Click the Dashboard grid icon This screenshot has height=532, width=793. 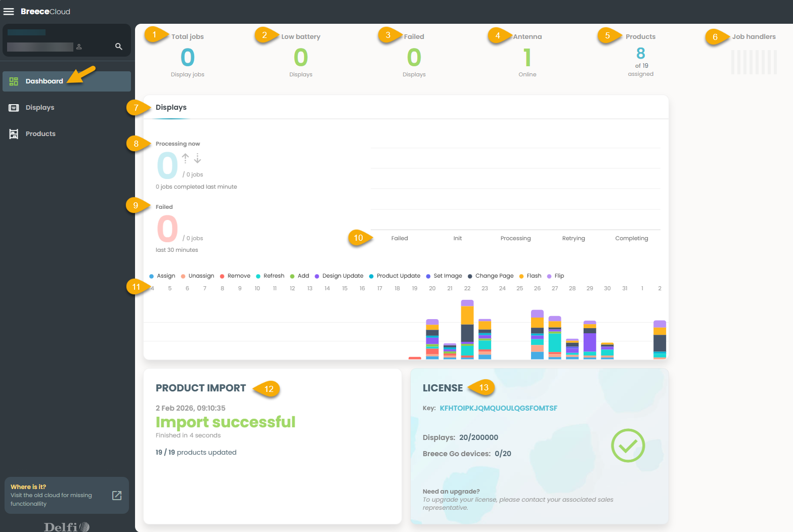(14, 81)
